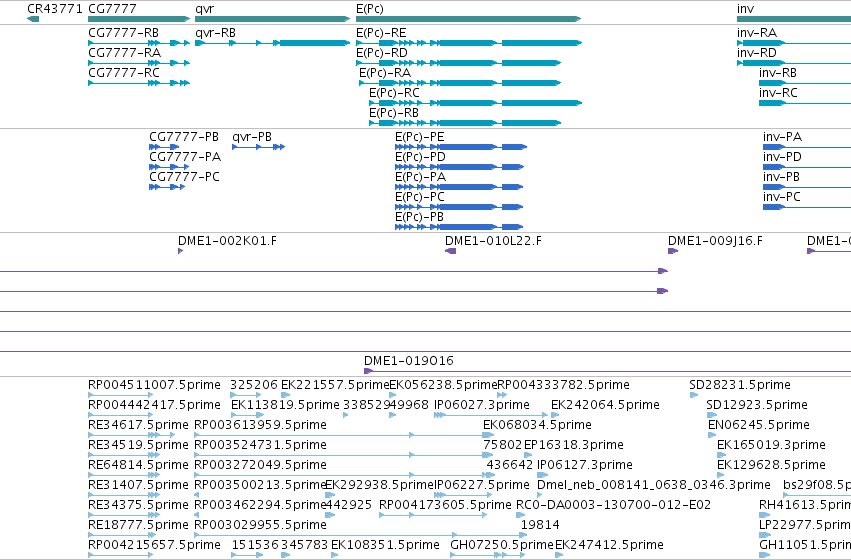The height and width of the screenshot is (560, 851).
Task: Click the inv-RD transcript label
Action: tap(757, 53)
